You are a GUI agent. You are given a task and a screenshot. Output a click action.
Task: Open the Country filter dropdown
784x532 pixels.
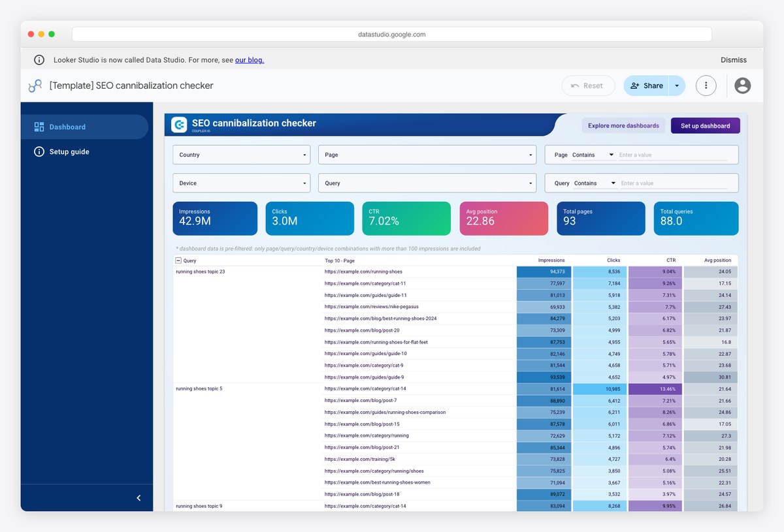point(241,155)
